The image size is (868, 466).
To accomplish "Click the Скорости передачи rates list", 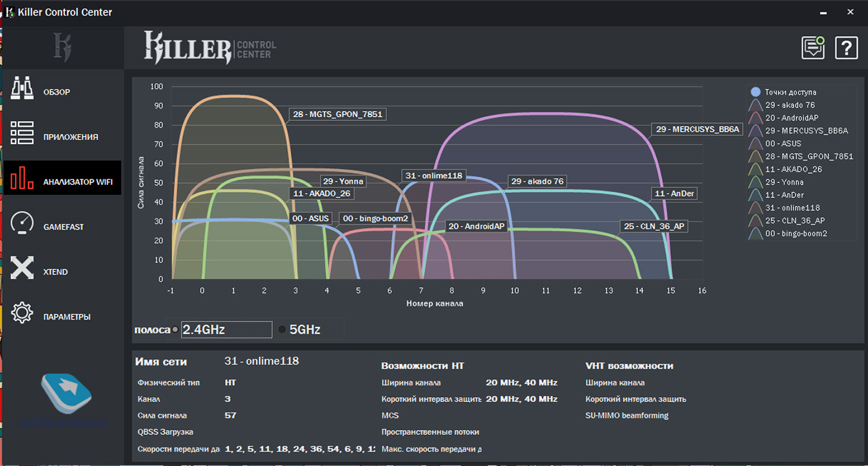I will tap(300, 449).
